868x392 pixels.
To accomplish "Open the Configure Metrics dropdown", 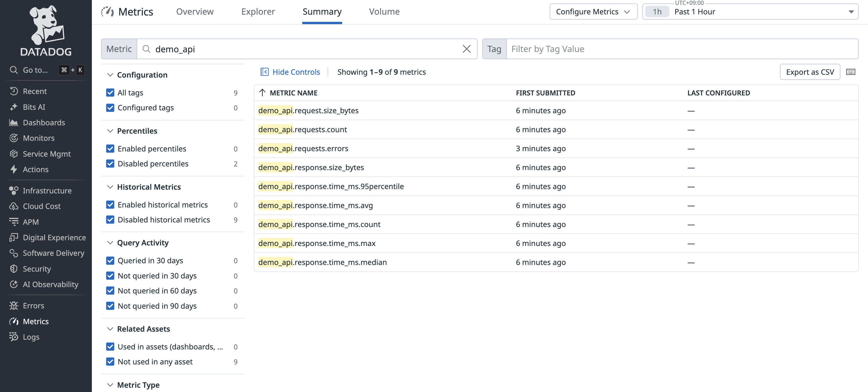I will tap(593, 12).
